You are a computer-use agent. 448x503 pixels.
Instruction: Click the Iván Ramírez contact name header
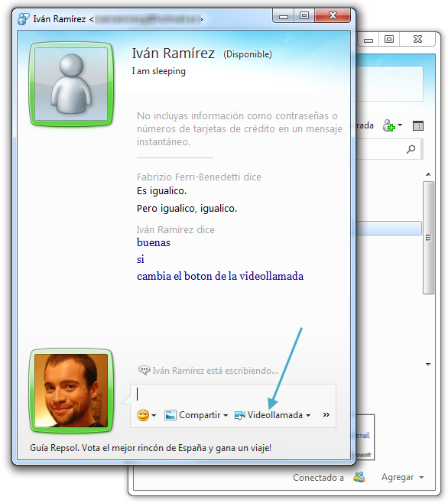(x=174, y=54)
